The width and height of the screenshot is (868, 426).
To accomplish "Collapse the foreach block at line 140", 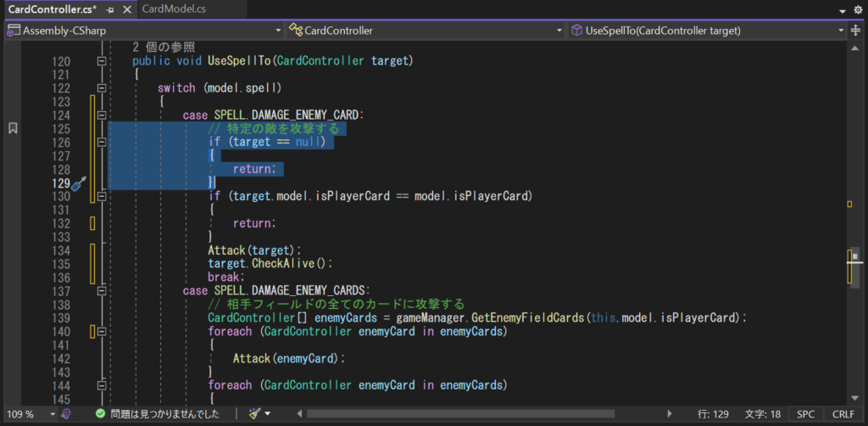I will [x=102, y=331].
